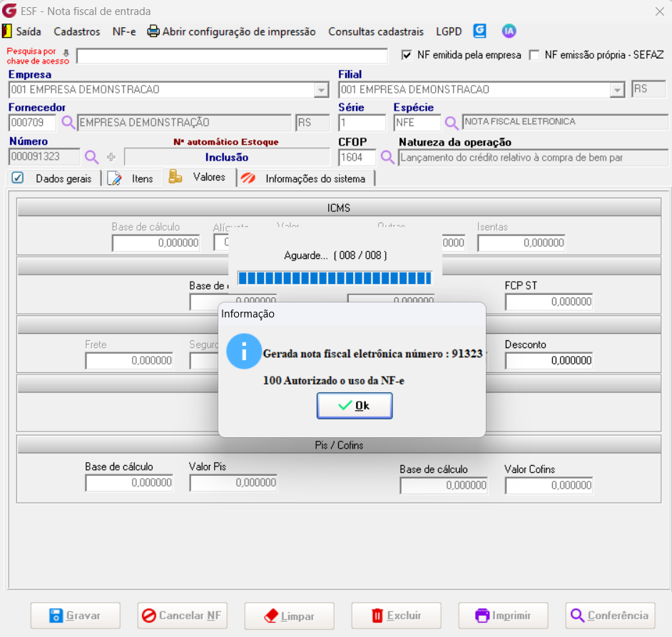Click the Conferência button
Screen dimensions: 672x637
pos(610,616)
